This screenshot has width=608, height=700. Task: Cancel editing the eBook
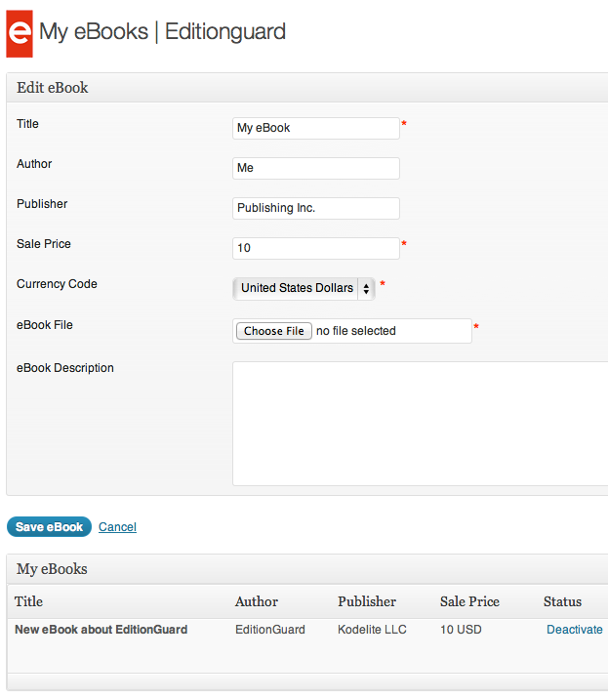[x=117, y=527]
